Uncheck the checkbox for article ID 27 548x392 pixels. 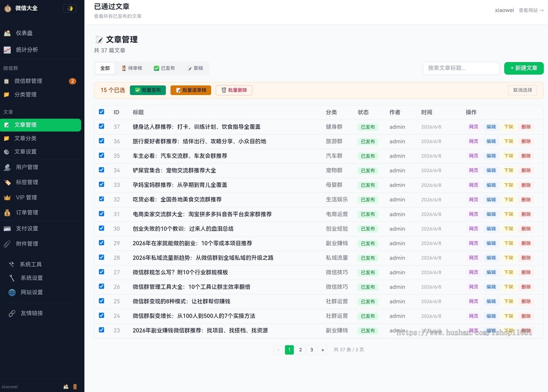coord(101,272)
